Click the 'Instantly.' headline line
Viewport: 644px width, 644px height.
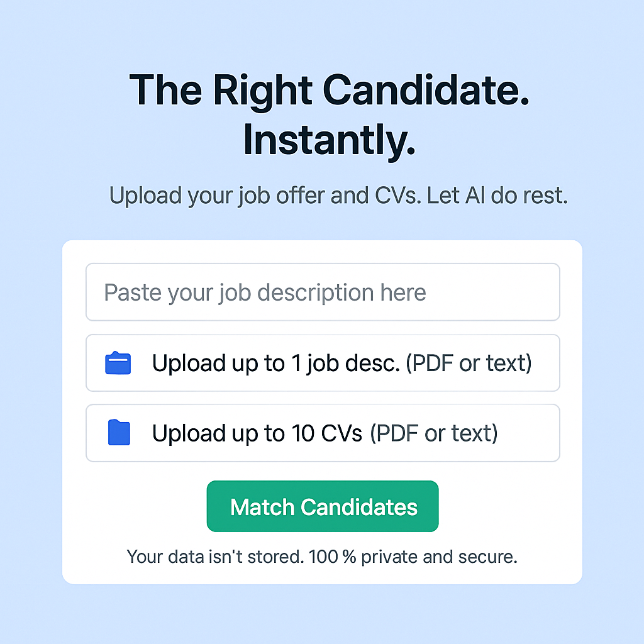(330, 141)
